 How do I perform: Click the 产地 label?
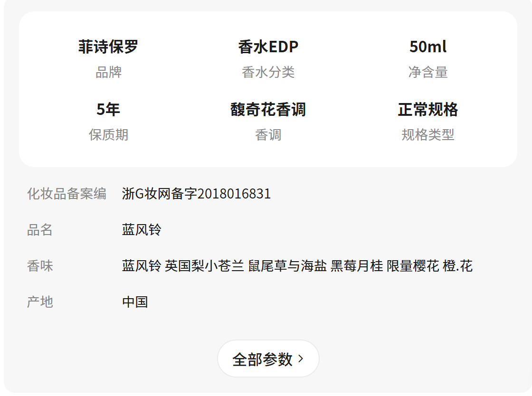pyautogui.click(x=40, y=302)
